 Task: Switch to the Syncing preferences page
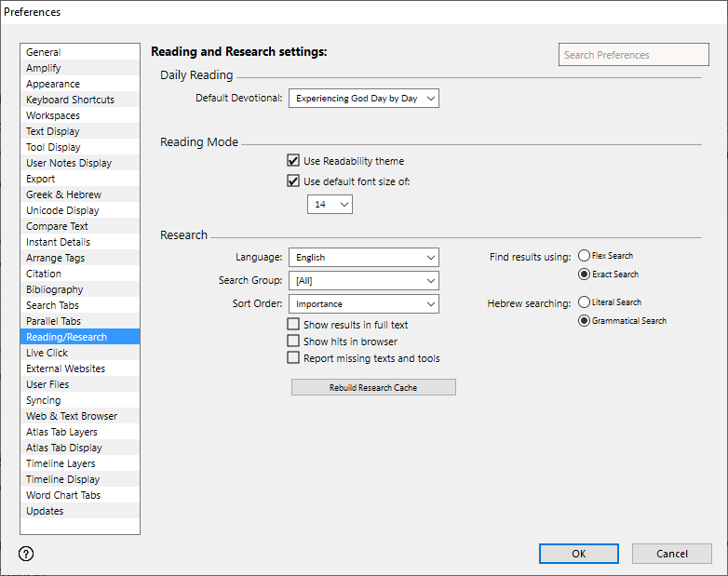44,400
